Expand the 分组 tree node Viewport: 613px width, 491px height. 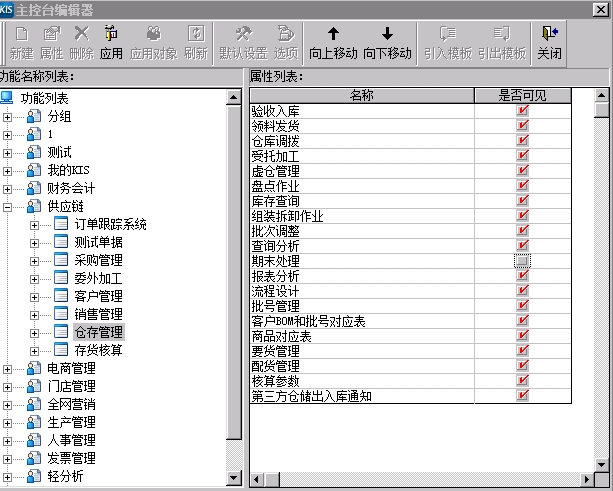(x=7, y=117)
